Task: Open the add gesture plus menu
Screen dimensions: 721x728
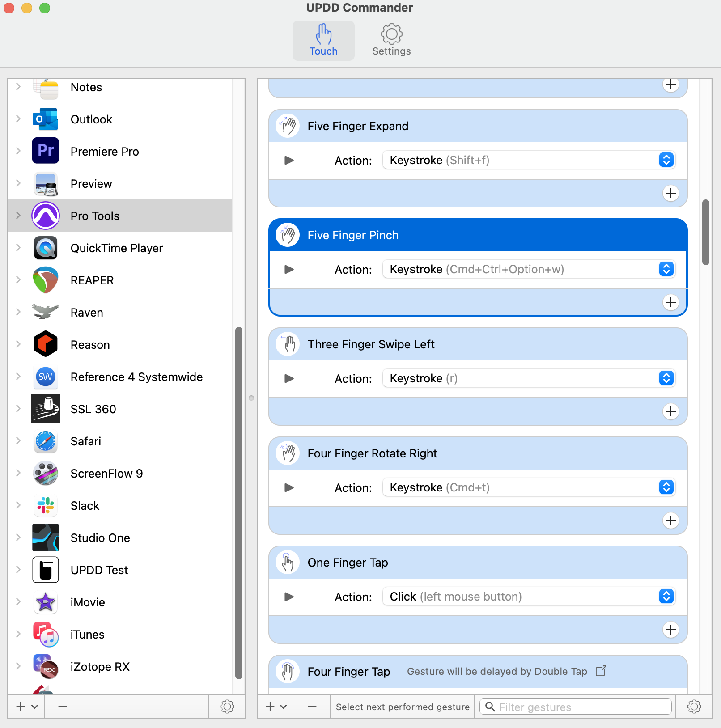Action: tap(276, 707)
